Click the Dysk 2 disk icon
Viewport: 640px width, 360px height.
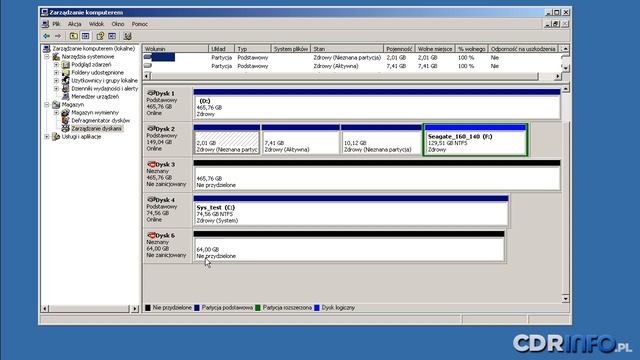(151, 129)
